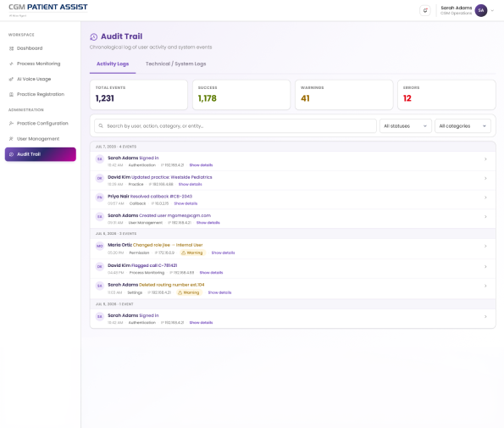Click "Priya Nair" user name text
This screenshot has width=504, height=428.
(x=119, y=197)
